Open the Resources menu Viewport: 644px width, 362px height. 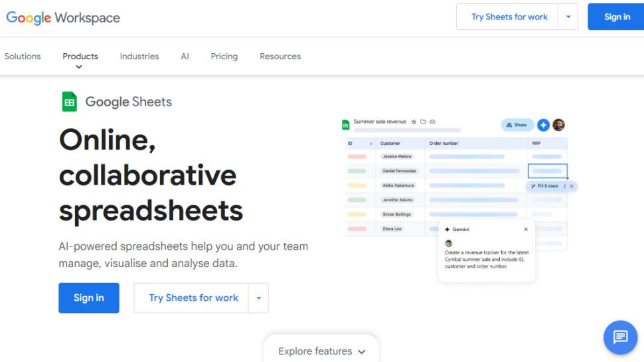tap(280, 56)
